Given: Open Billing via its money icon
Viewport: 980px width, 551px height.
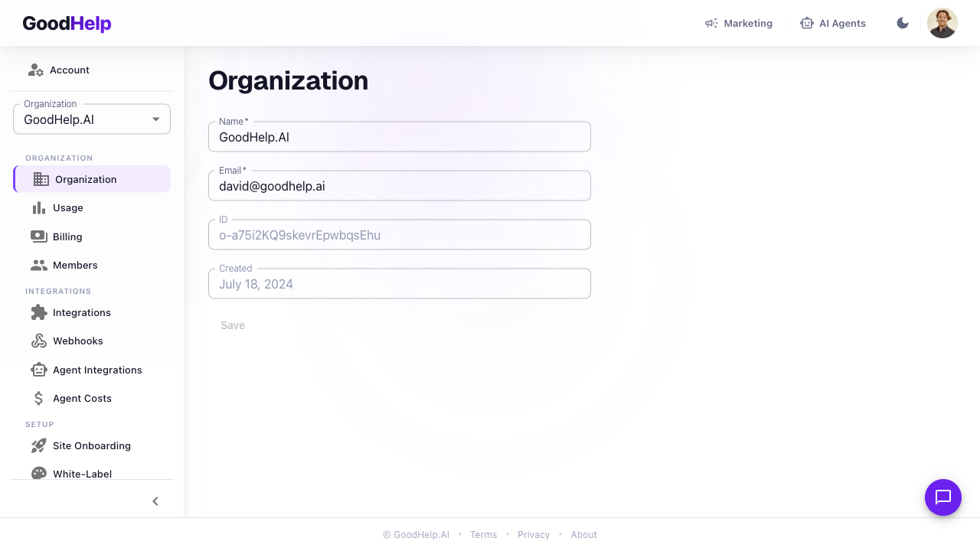Looking at the screenshot, I should [39, 236].
